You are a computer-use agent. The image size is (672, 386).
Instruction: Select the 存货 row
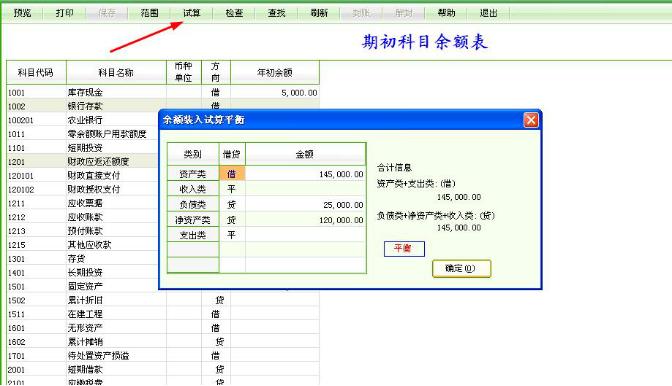pyautogui.click(x=83, y=259)
